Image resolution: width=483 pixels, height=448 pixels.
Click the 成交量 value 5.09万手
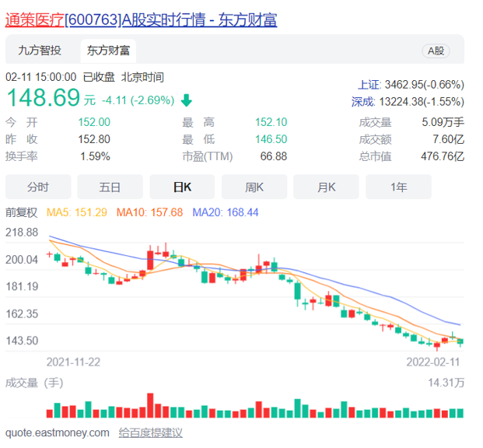click(x=443, y=122)
